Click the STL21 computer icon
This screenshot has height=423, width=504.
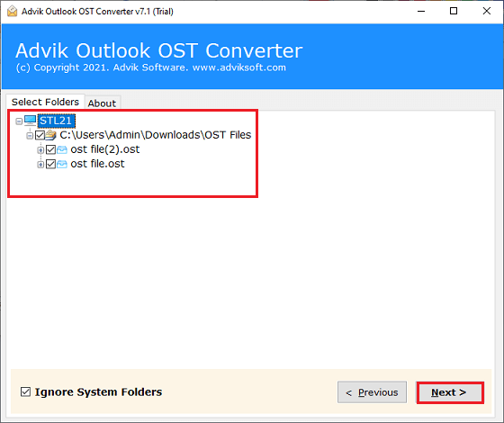pos(31,121)
